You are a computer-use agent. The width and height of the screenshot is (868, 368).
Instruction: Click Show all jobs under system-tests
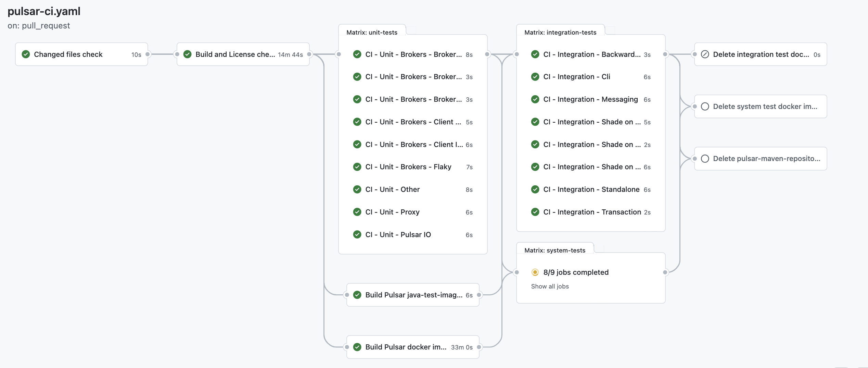550,286
